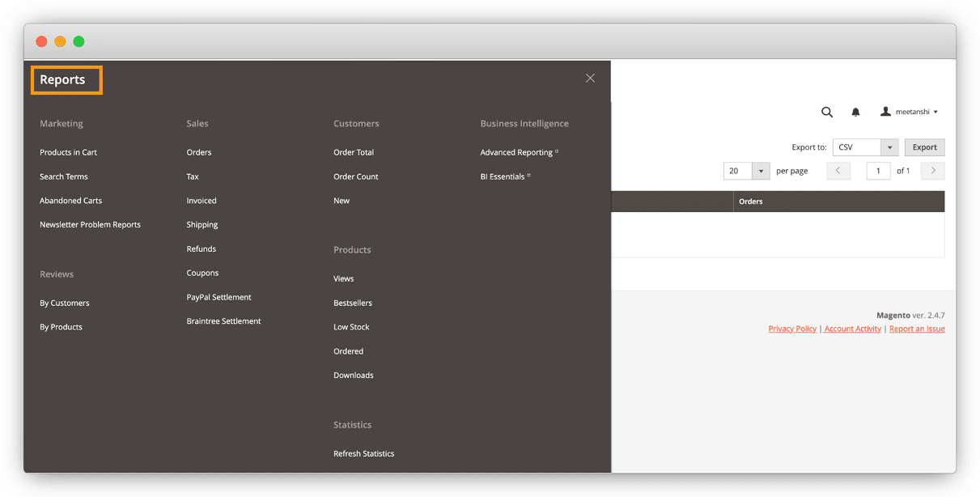Click the Privacy Policy link

792,329
